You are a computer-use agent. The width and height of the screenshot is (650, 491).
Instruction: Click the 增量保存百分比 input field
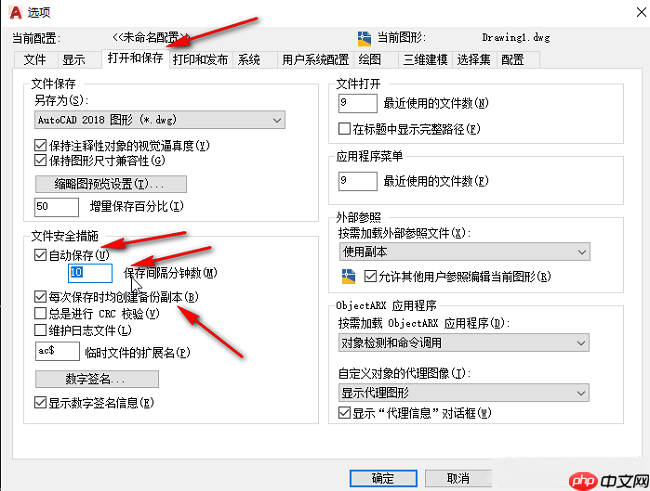(56, 207)
